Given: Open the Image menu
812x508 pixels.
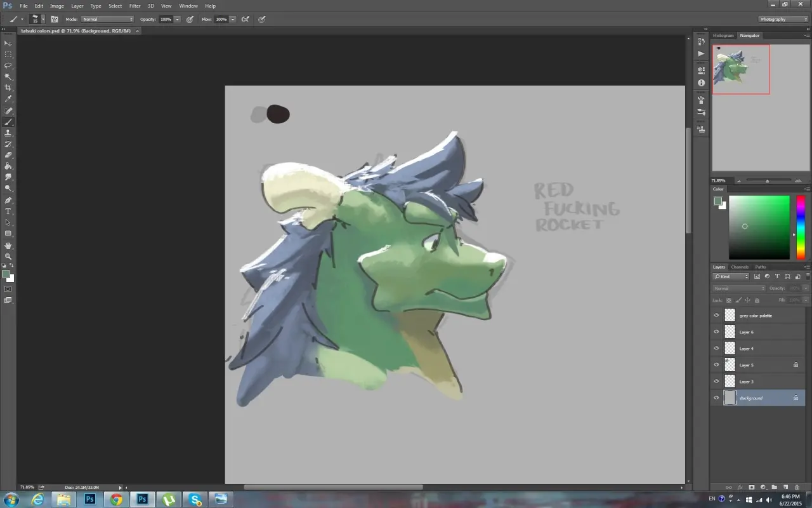Looking at the screenshot, I should [x=57, y=6].
